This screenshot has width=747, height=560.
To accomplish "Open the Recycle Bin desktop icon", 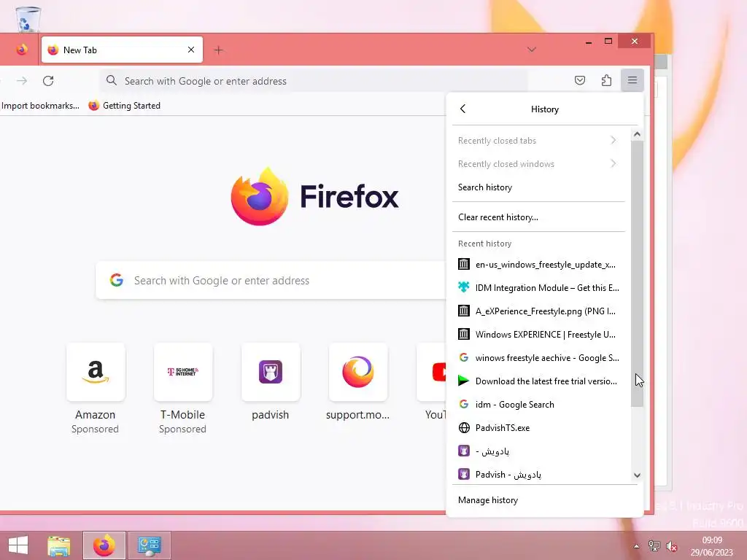I will [28, 19].
